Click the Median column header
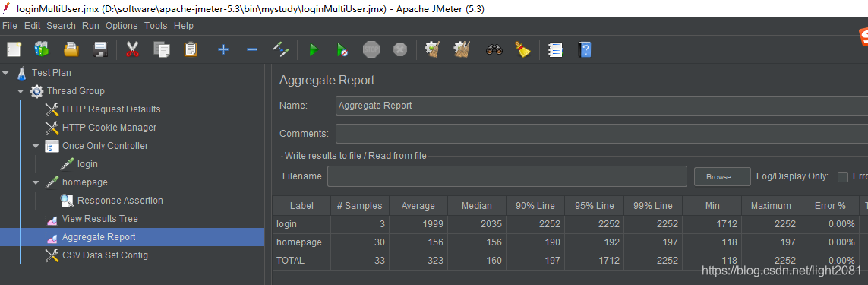This screenshot has height=285, width=868. [477, 206]
